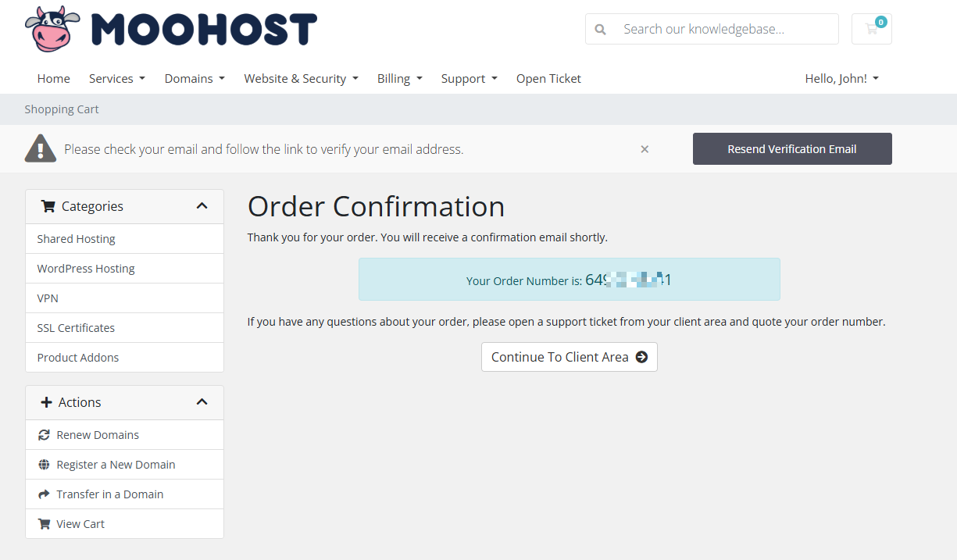Select WordPress Hosting category
This screenshot has width=957, height=560.
(x=125, y=269)
